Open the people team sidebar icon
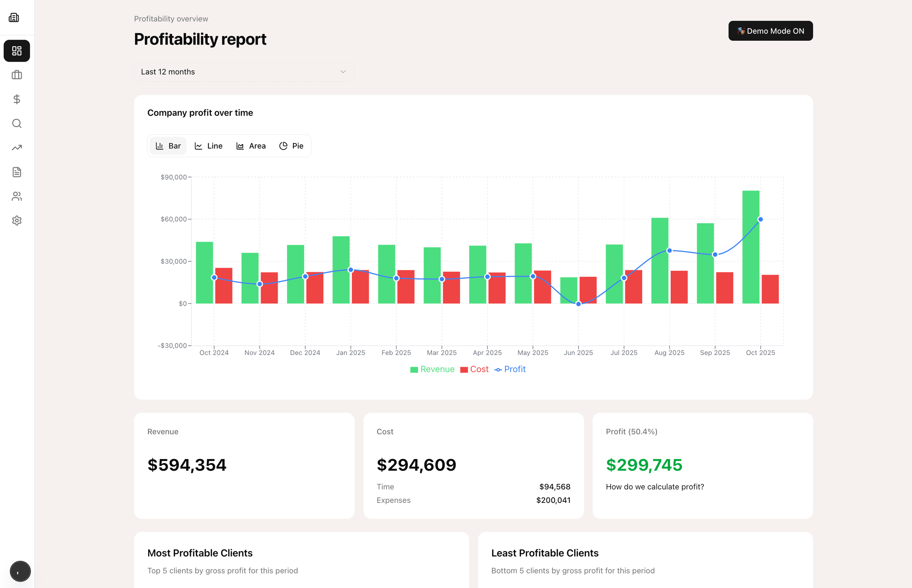The image size is (912, 588). [17, 196]
